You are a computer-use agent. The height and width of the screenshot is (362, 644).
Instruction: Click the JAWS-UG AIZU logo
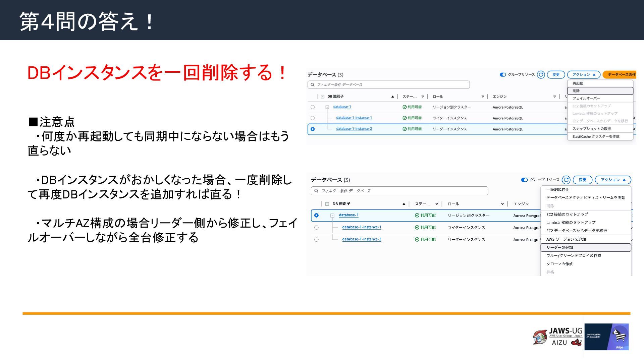pyautogui.click(x=557, y=337)
